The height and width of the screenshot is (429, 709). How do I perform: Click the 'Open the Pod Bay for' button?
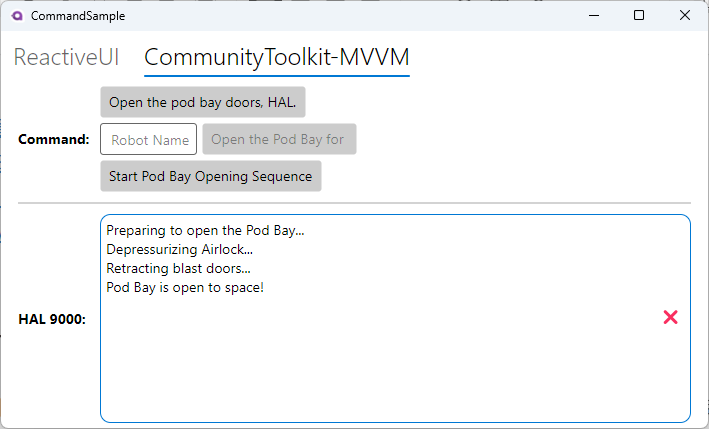click(279, 139)
